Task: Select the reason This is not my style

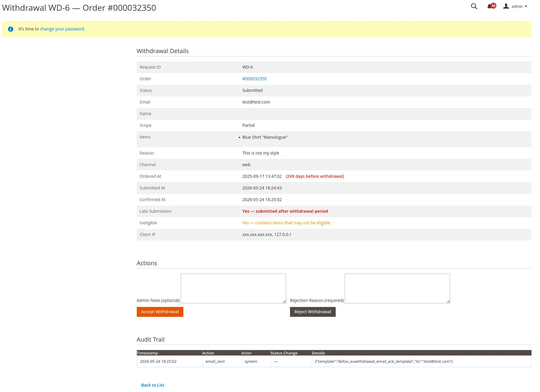Action: pos(261,153)
